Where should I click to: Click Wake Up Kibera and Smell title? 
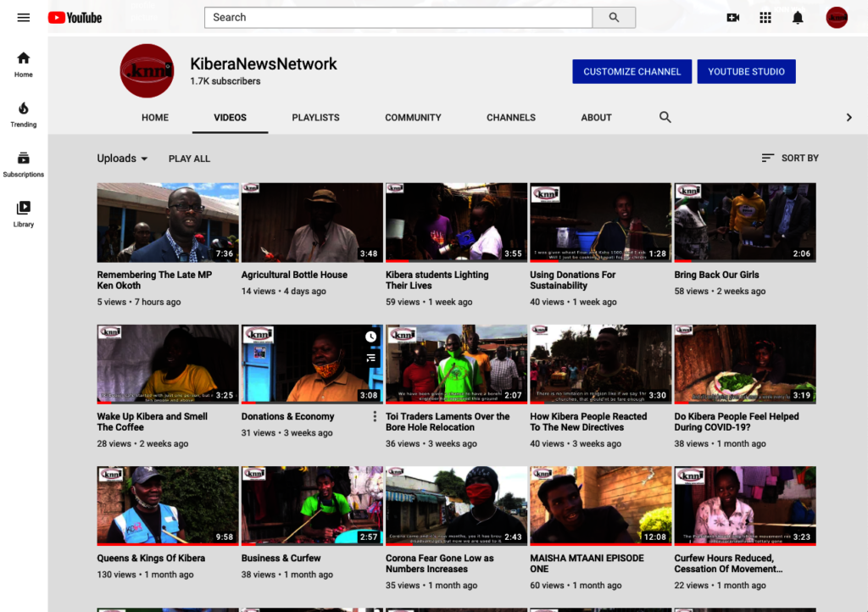[153, 421]
